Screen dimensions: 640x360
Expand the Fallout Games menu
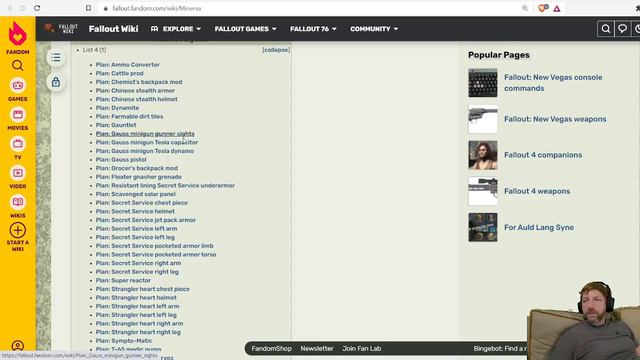(246, 29)
